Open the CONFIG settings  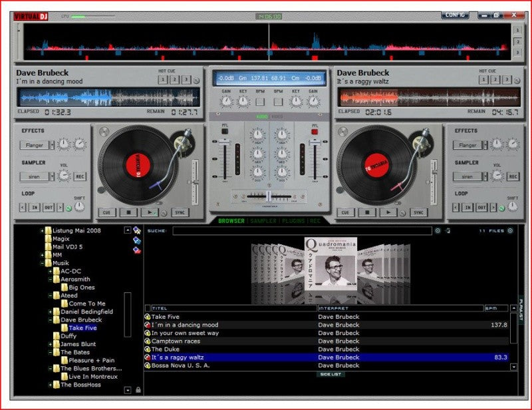click(x=455, y=15)
